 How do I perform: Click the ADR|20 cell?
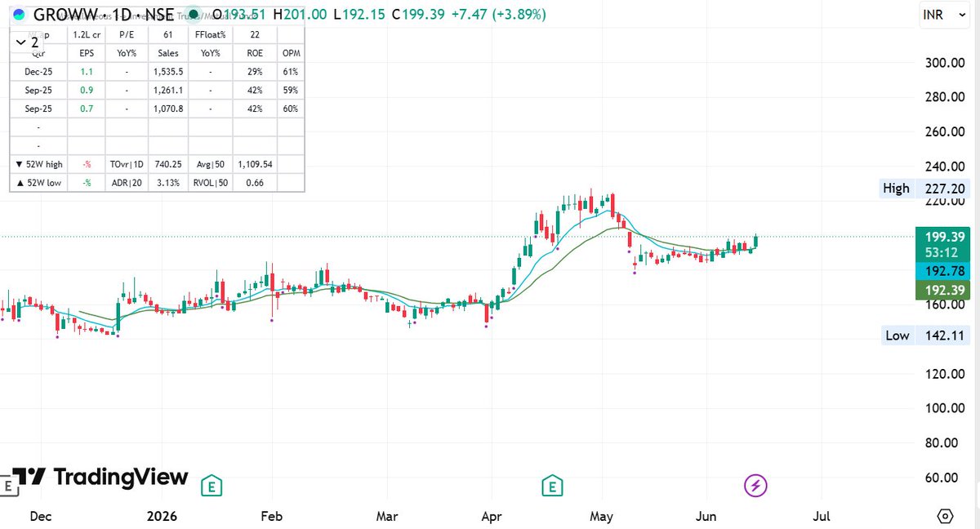click(126, 183)
